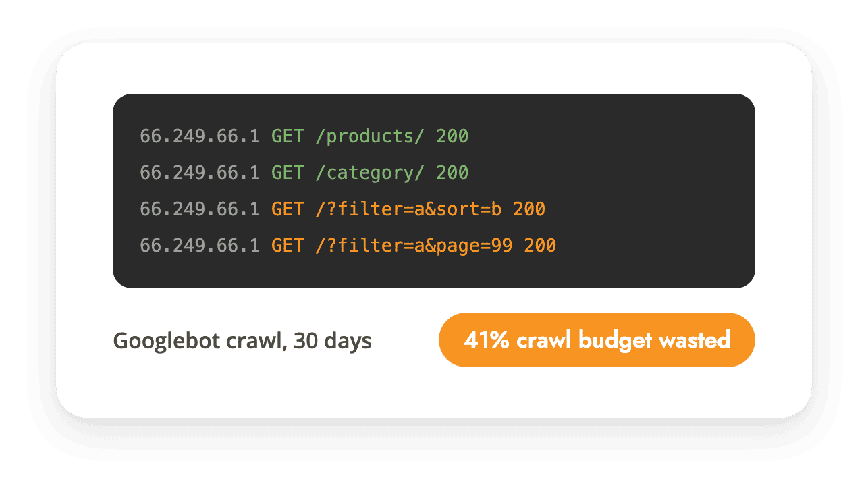
Task: Click the orange 200 status after sort=b
Action: [529, 209]
